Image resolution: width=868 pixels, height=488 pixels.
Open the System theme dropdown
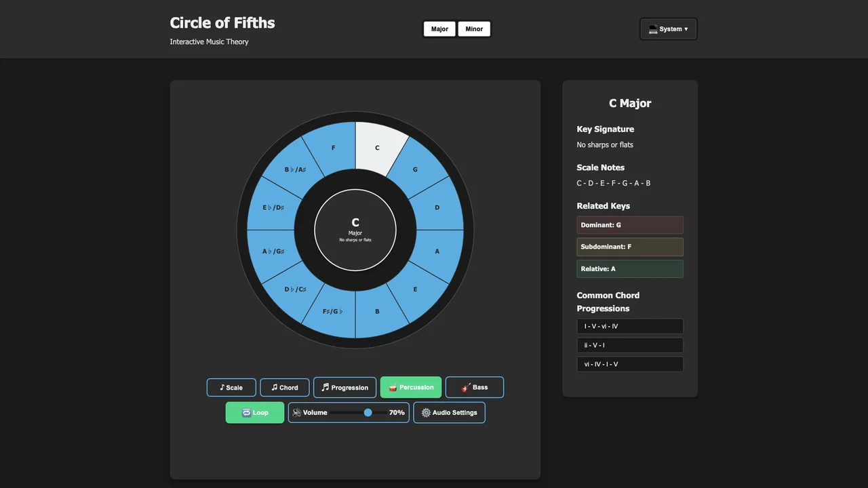coord(668,28)
